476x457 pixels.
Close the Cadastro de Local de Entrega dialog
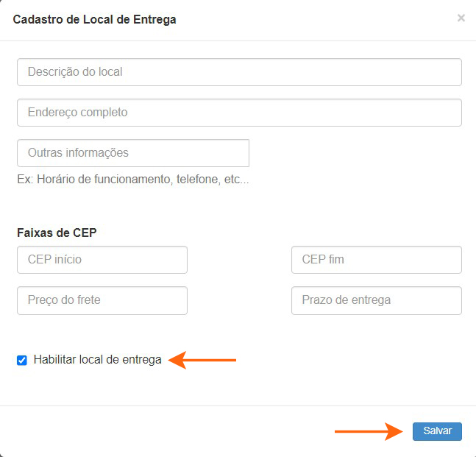(461, 18)
